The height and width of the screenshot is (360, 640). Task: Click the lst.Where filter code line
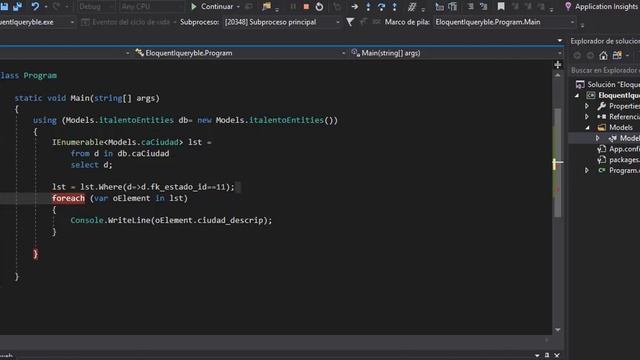coord(143,187)
